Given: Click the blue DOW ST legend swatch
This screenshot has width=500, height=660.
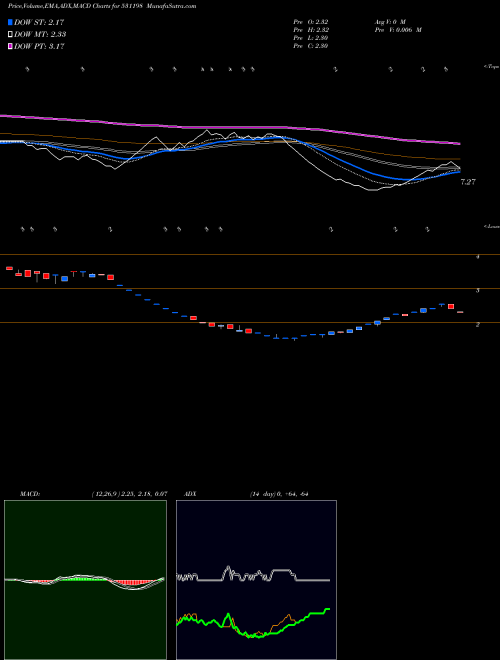Looking at the screenshot, I should click(x=11, y=22).
